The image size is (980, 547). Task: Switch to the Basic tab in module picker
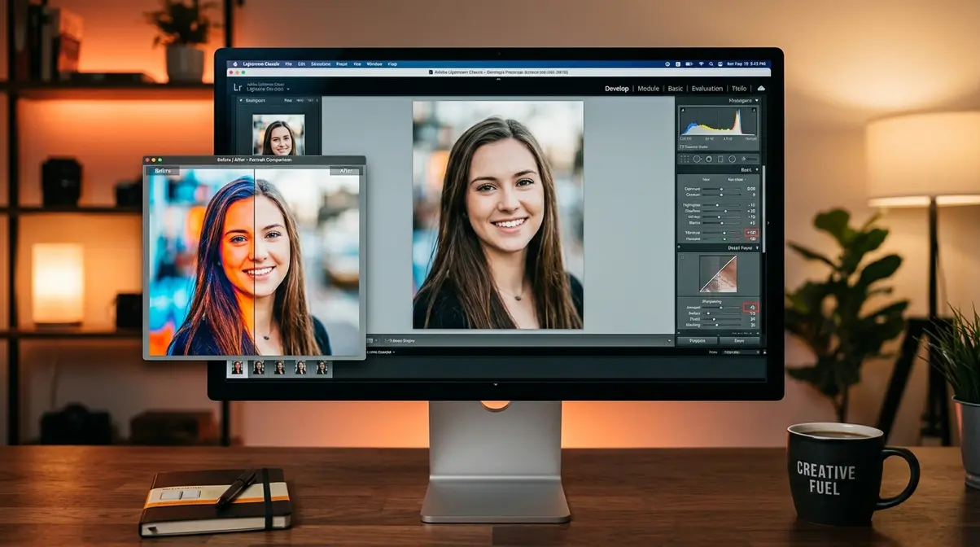675,88
